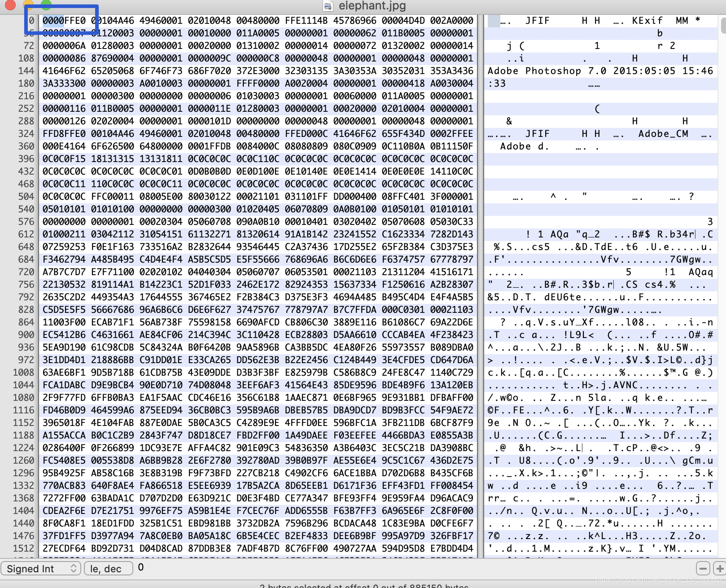Open the Signed Int data type dropdown
The image size is (726, 588).
(x=40, y=568)
